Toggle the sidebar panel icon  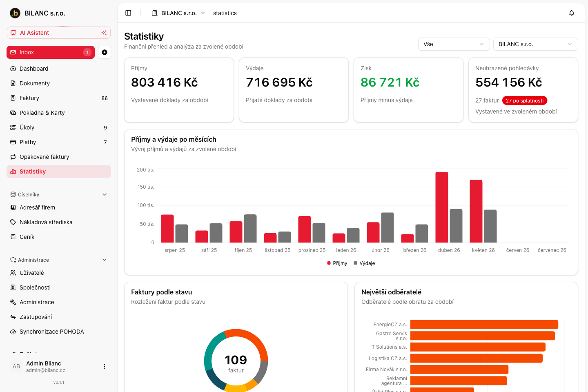128,13
